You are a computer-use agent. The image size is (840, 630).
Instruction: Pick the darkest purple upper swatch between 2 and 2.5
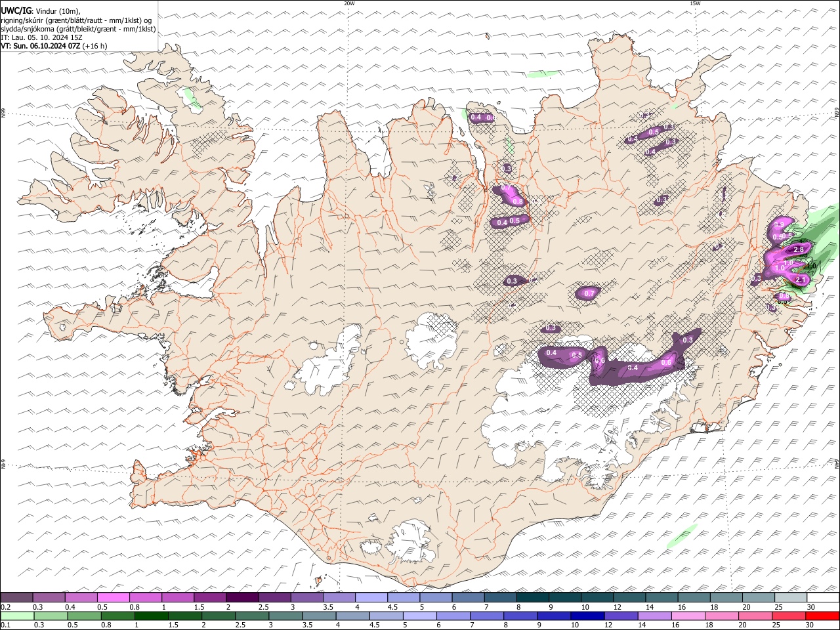(x=242, y=598)
